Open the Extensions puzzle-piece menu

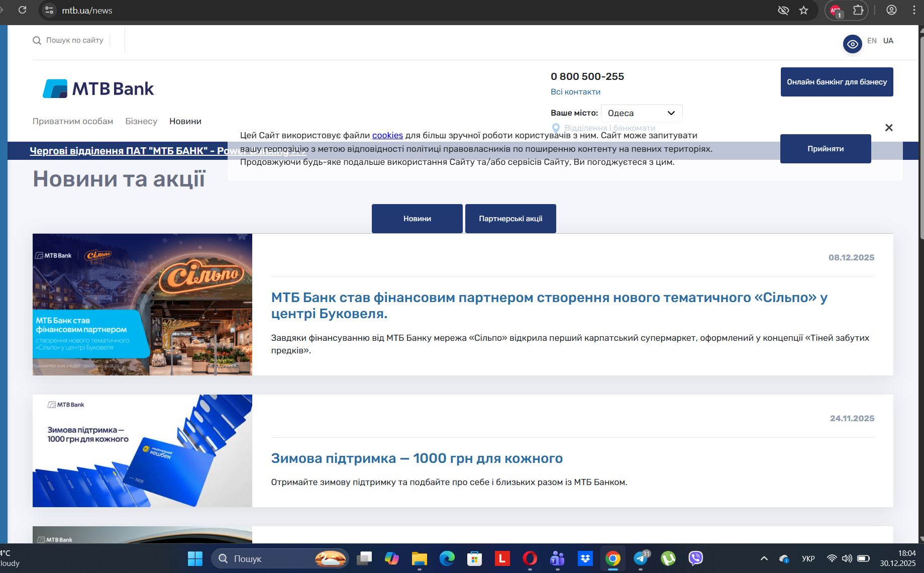858,10
